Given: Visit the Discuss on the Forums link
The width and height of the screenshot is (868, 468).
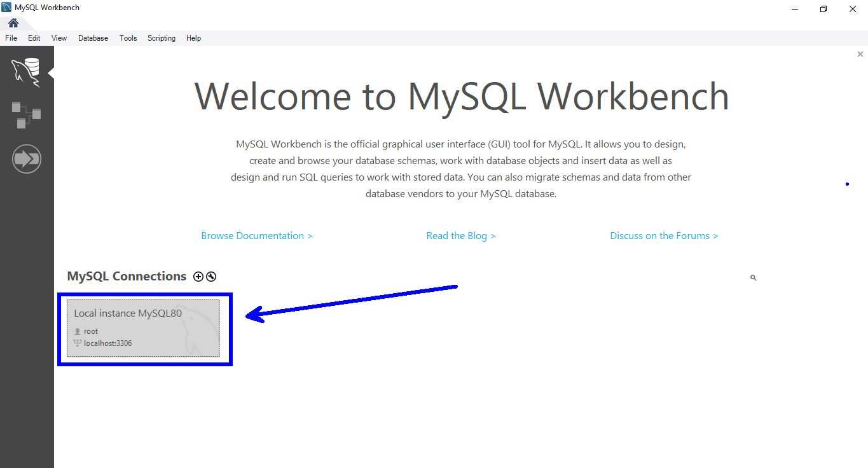Looking at the screenshot, I should 663,236.
